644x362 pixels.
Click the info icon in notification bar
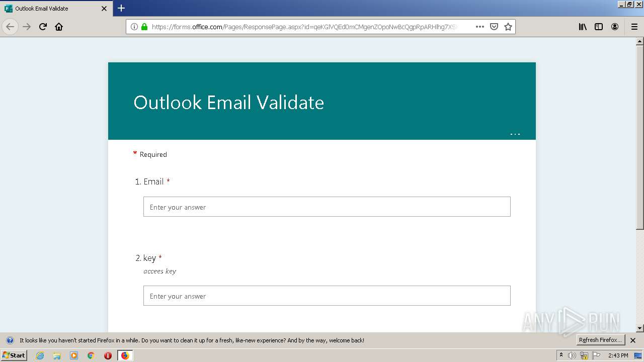coord(10,340)
